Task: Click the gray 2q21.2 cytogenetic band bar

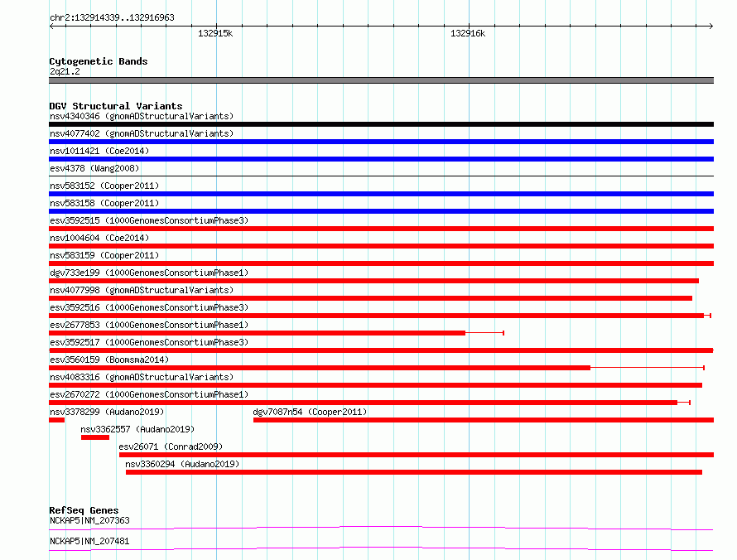Action: pyautogui.click(x=381, y=80)
